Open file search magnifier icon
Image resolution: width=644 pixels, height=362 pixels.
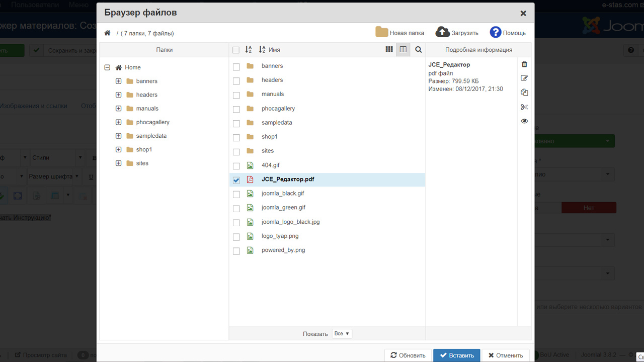point(418,49)
